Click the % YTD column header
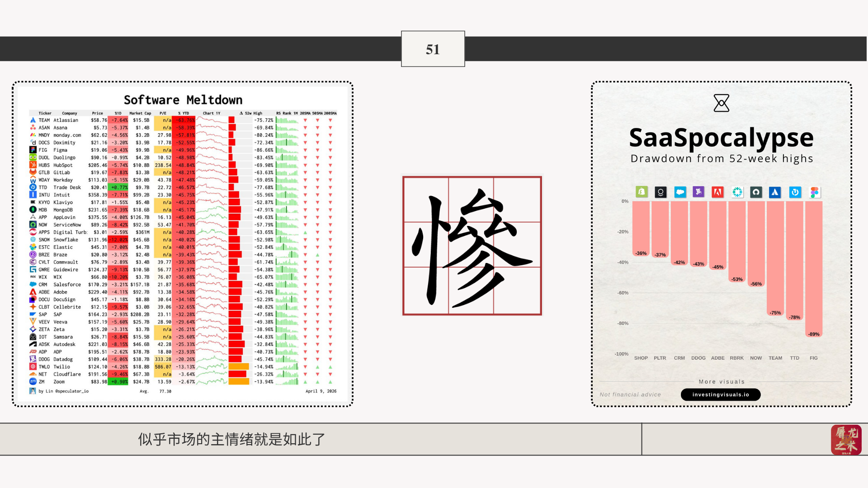This screenshot has width=868, height=488. tap(184, 113)
